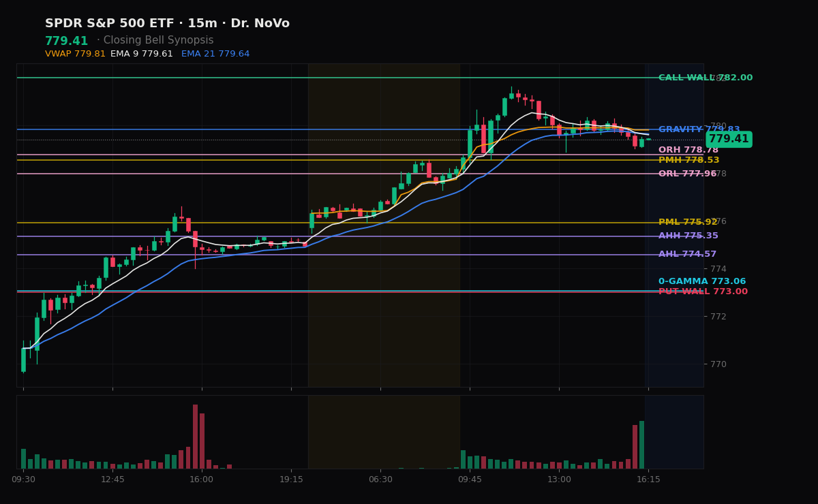Image resolution: width=818 pixels, height=504 pixels.
Task: Select the EMA 9 779.61 legend entry
Action: tap(142, 54)
